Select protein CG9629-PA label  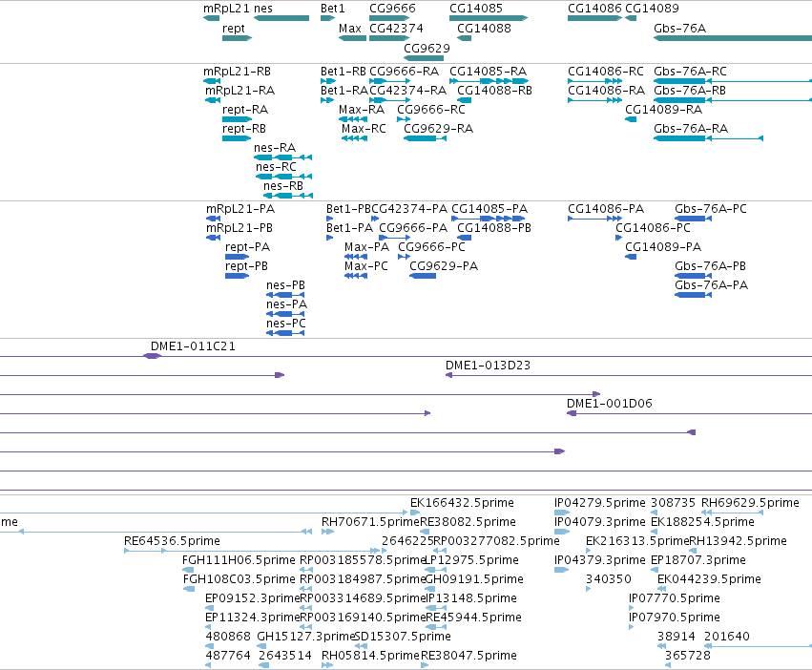tap(444, 266)
